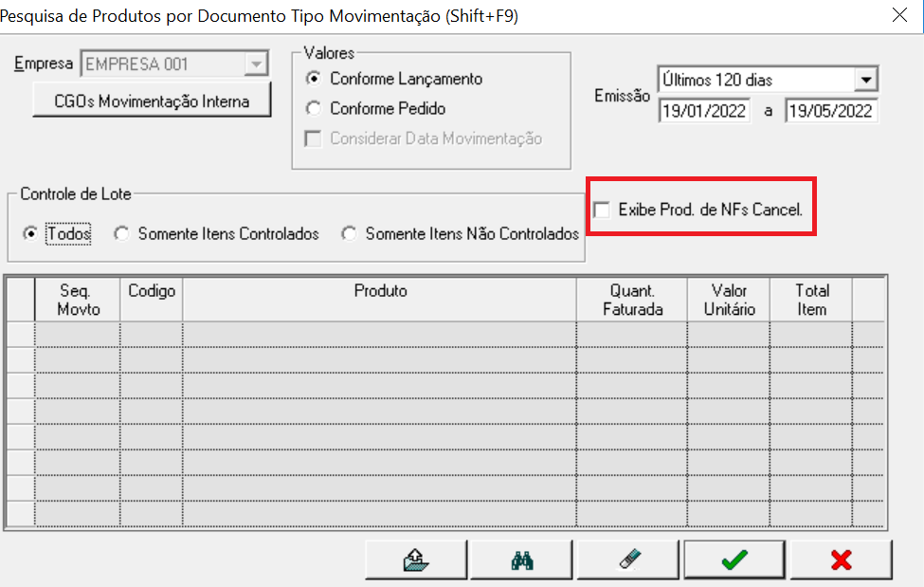The image size is (924, 587).
Task: Edit the end date 19/05/2022 field
Action: click(831, 111)
